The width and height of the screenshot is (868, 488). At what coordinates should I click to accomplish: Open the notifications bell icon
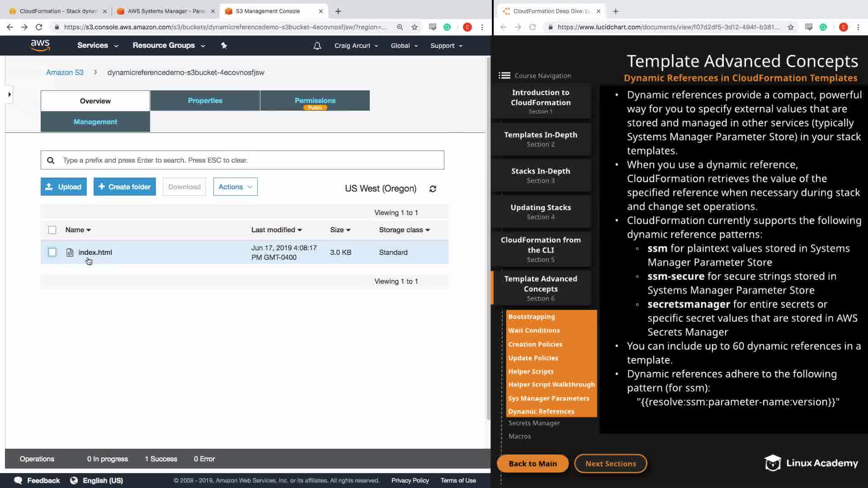(x=317, y=46)
